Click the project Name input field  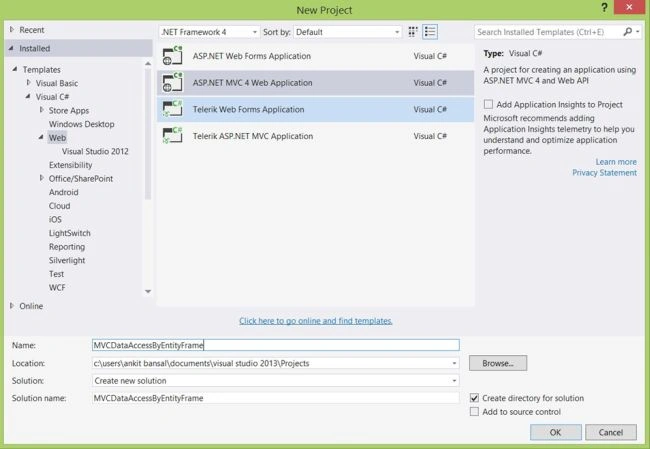276,345
